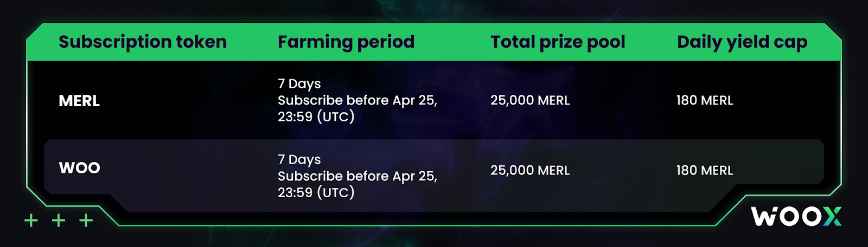Click the MERL row farming period text
Image resolution: width=868 pixels, height=247 pixels.
point(358,100)
